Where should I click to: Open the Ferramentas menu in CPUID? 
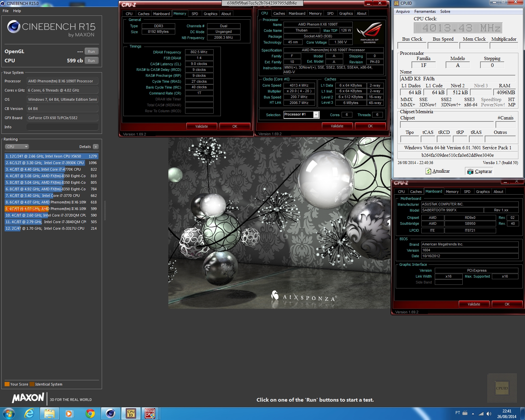425,11
